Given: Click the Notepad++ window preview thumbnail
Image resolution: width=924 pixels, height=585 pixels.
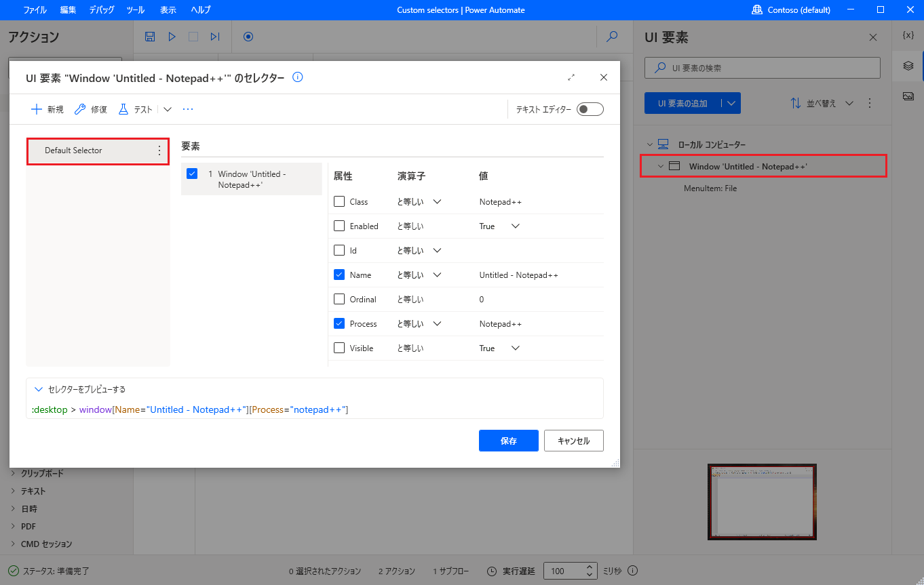Looking at the screenshot, I should coord(762,502).
